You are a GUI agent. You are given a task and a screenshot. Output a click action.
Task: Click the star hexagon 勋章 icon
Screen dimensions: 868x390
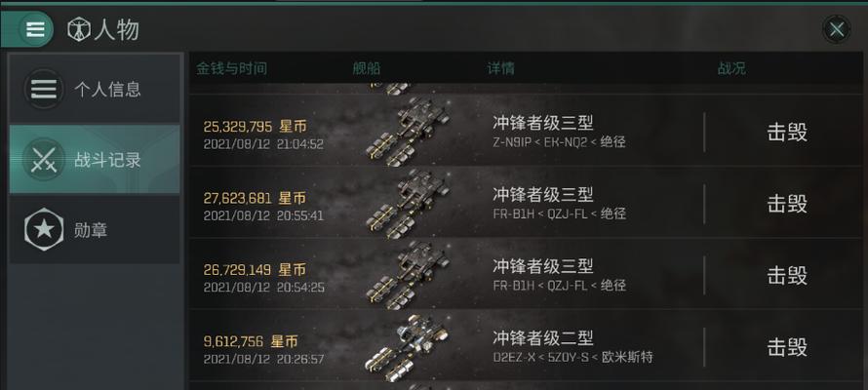click(x=44, y=229)
